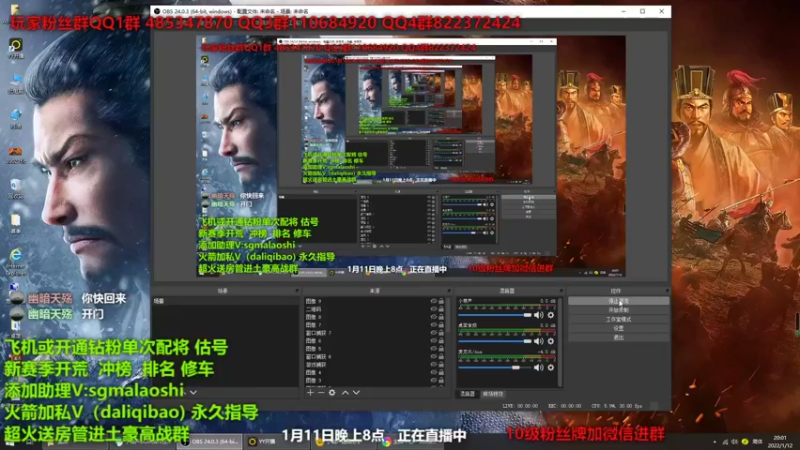This screenshot has height=450, width=800.
Task: Click the taskbar clock showing 20:01
Action: point(780,441)
